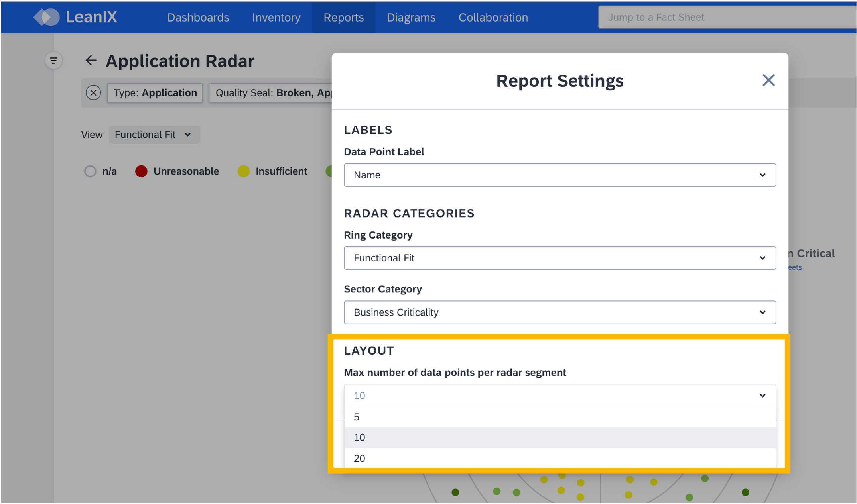Open the Reports menu
Image resolution: width=857 pixels, height=504 pixels.
[344, 17]
